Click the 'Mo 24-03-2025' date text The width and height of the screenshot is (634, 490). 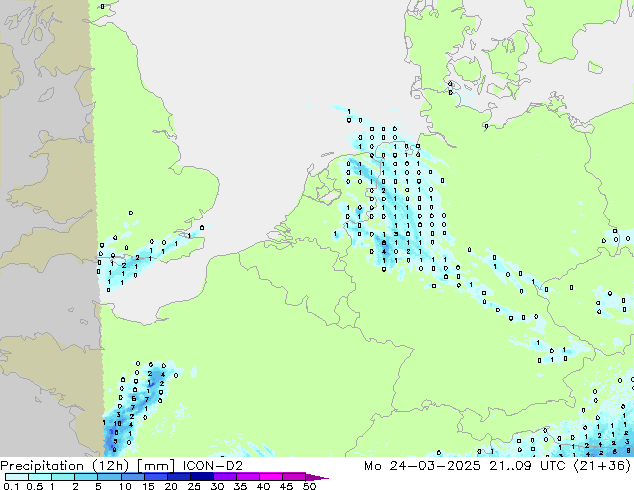(x=422, y=465)
